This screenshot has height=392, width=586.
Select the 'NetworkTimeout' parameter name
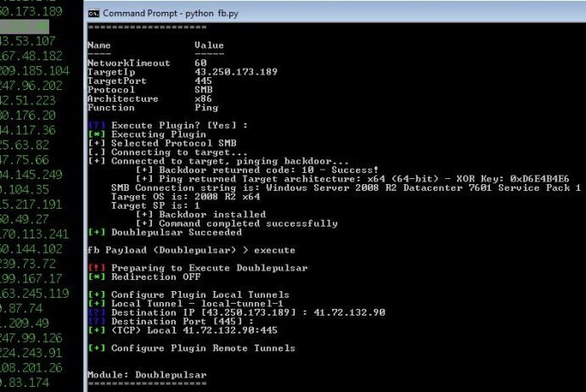(129, 63)
